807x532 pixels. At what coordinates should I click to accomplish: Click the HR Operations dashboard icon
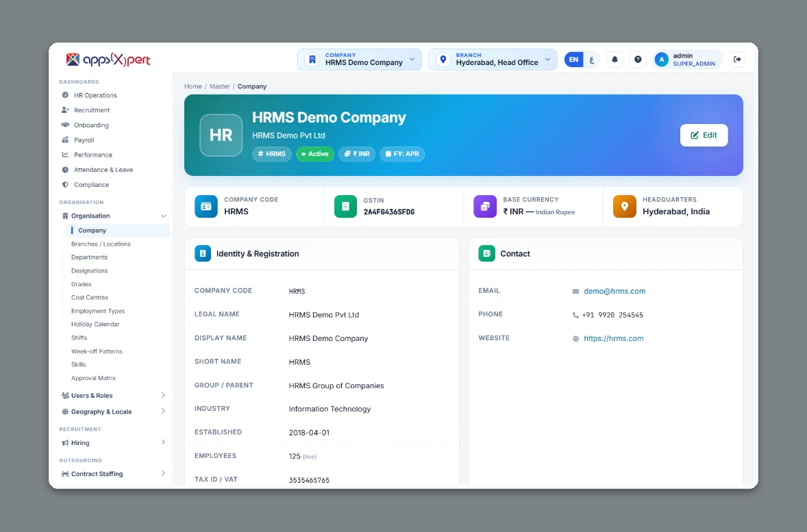tap(65, 95)
